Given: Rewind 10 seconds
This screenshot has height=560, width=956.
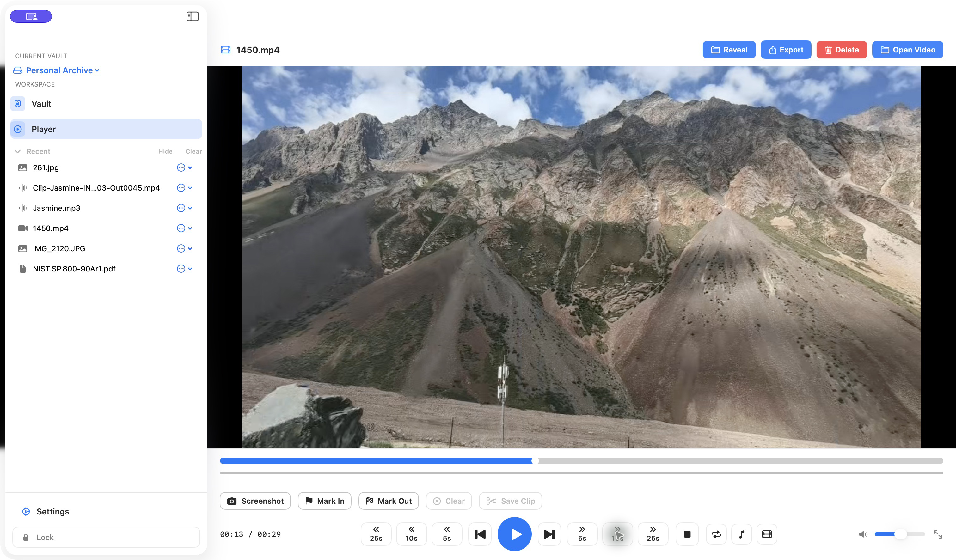Looking at the screenshot, I should pyautogui.click(x=411, y=534).
